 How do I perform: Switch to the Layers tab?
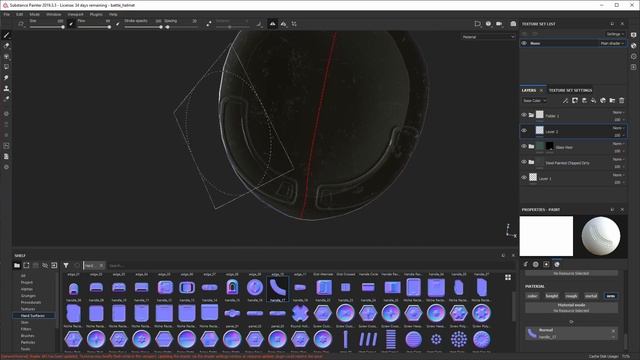tap(529, 90)
